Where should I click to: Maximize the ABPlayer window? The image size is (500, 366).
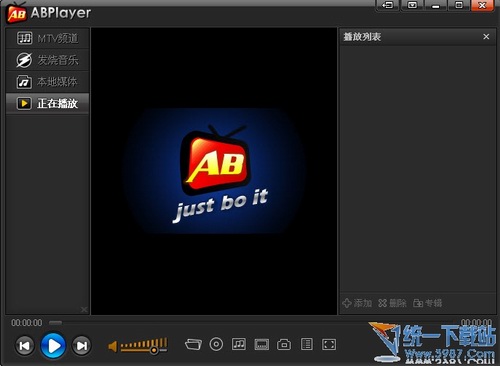pyautogui.click(x=459, y=5)
